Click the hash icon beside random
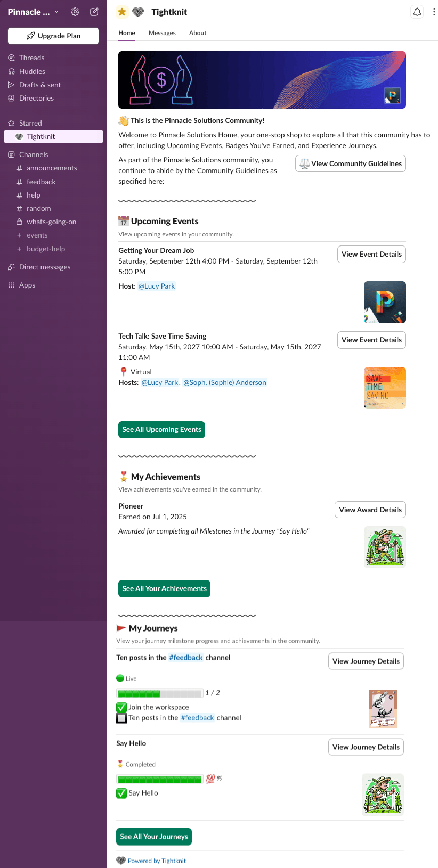The height and width of the screenshot is (868, 438). click(x=19, y=208)
